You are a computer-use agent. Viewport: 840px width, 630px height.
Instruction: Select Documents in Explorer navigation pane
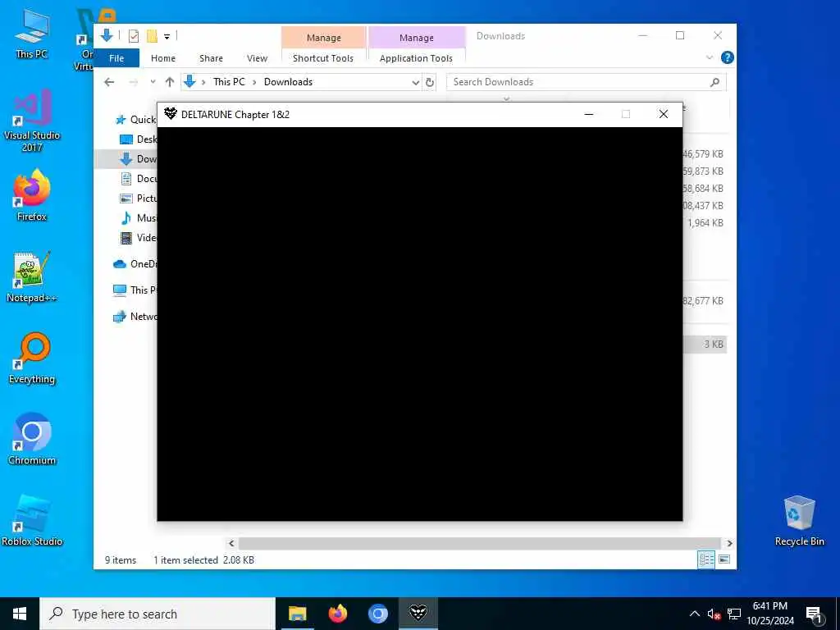tap(138, 178)
